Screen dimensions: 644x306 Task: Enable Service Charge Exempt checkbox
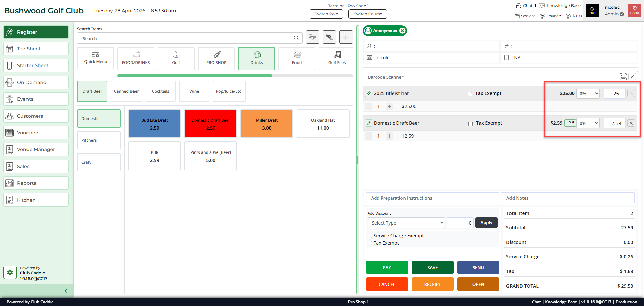(x=370, y=236)
